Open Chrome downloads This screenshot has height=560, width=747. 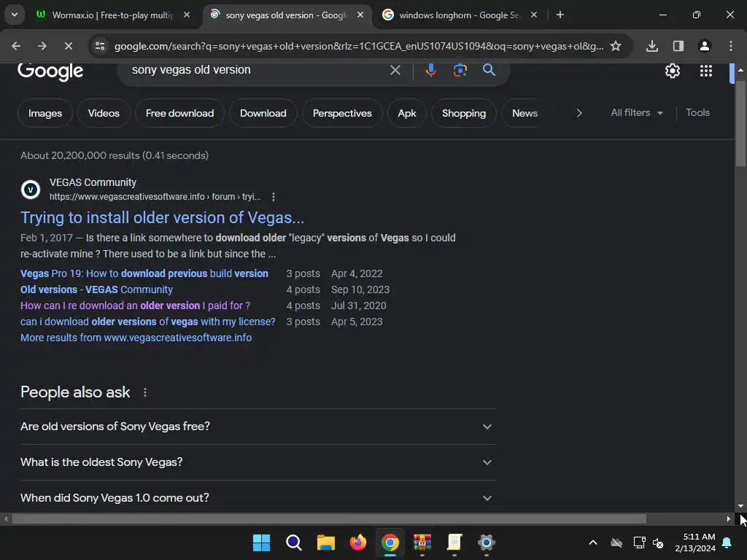651,46
